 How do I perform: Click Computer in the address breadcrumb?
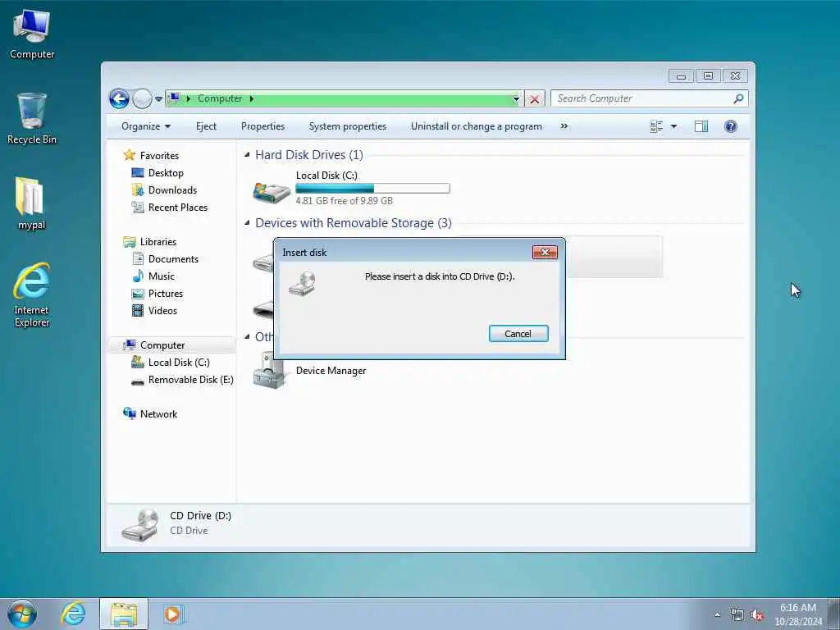pos(220,98)
